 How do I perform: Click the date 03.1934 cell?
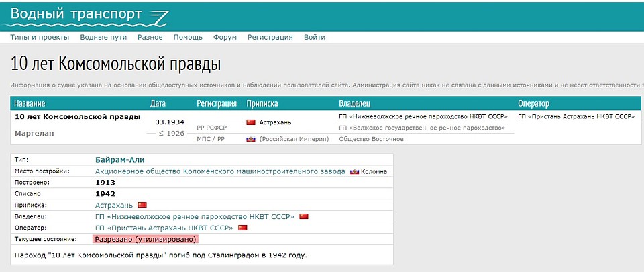coord(170,122)
